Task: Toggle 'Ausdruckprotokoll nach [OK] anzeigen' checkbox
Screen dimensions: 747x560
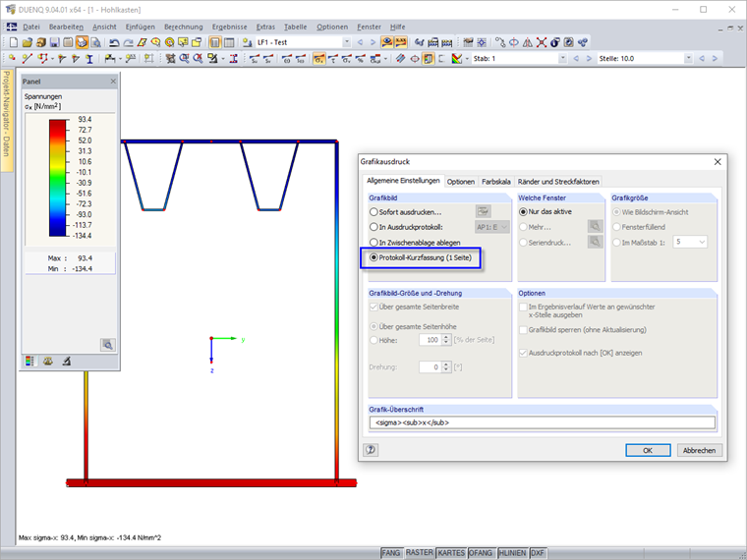Action: (x=523, y=353)
